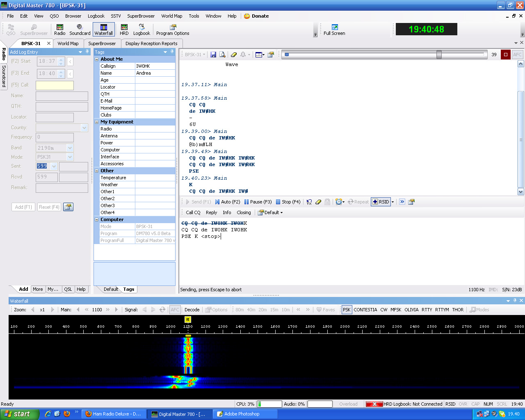Jump main frequency right with double arrow
525x420 pixels.
pos(108,310)
